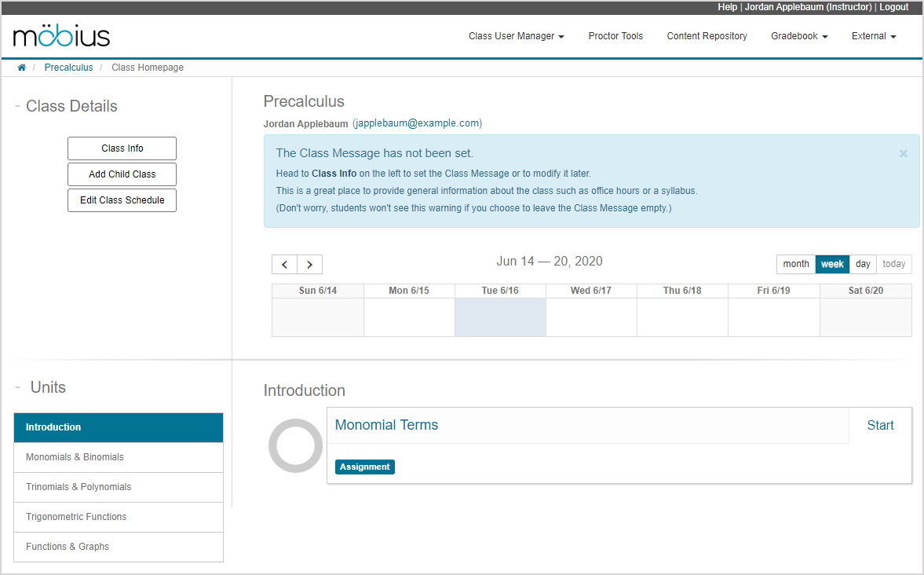Go to previous week in calendar
Screen dimensions: 924x575
(x=284, y=265)
